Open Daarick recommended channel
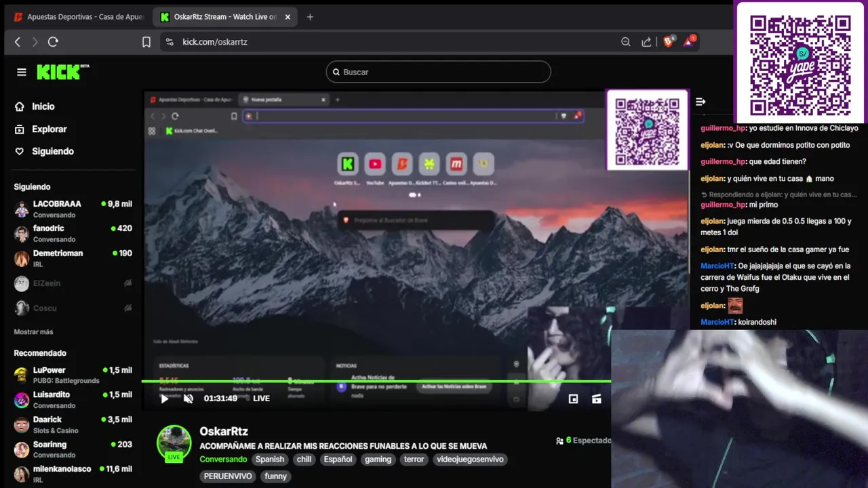This screenshot has height=488, width=868. [x=73, y=424]
